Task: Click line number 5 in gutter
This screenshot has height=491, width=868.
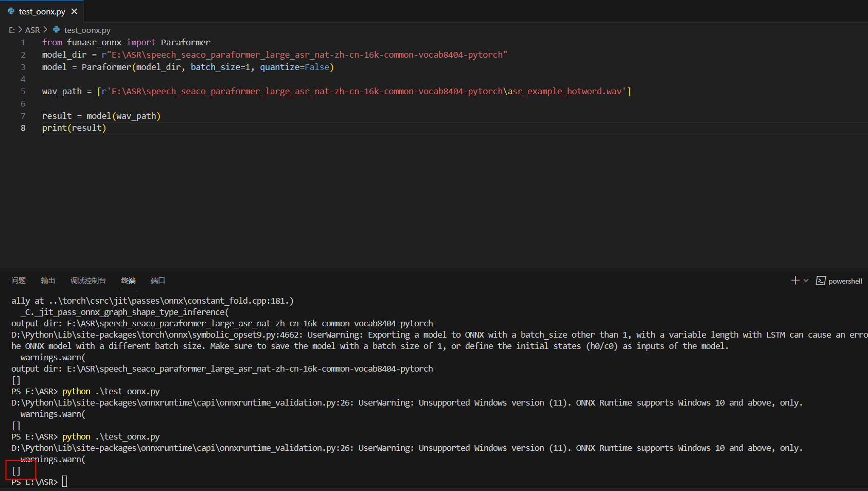Action: (x=23, y=91)
